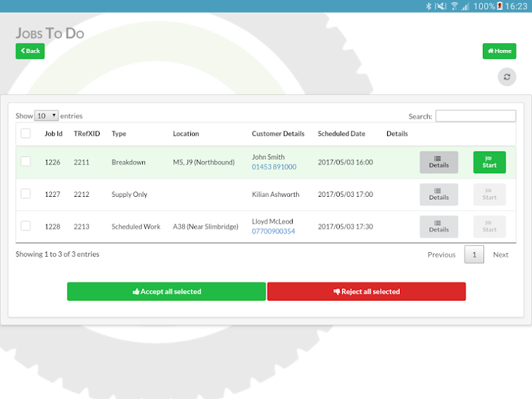This screenshot has width=532, height=399.
Task: Sort by Type column
Action: tap(119, 133)
